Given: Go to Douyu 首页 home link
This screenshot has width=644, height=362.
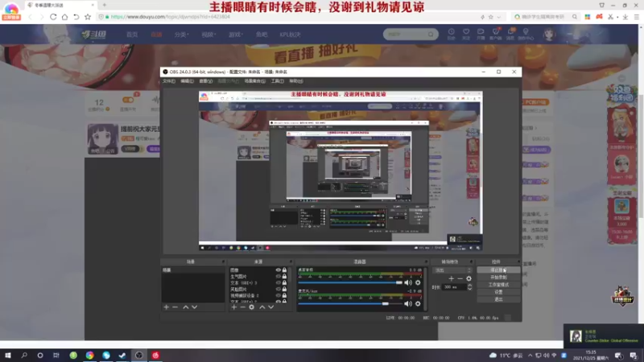Looking at the screenshot, I should [x=132, y=35].
